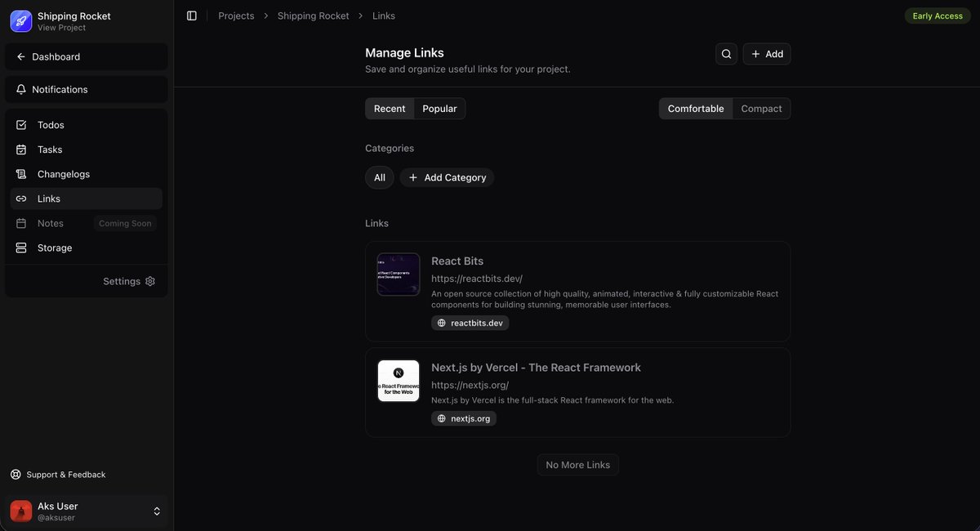Click the search magnifier icon
Image resolution: width=980 pixels, height=531 pixels.
pyautogui.click(x=726, y=54)
